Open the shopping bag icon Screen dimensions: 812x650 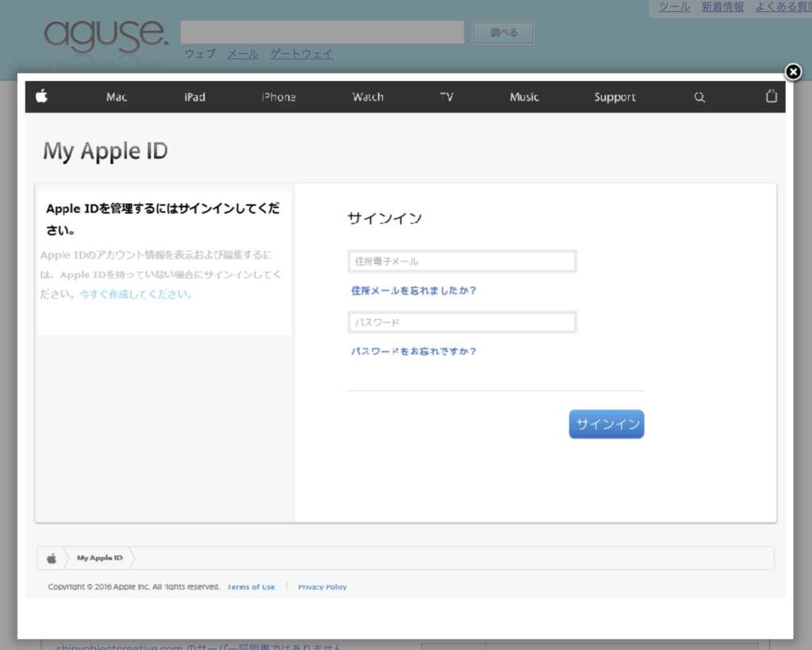click(x=772, y=96)
